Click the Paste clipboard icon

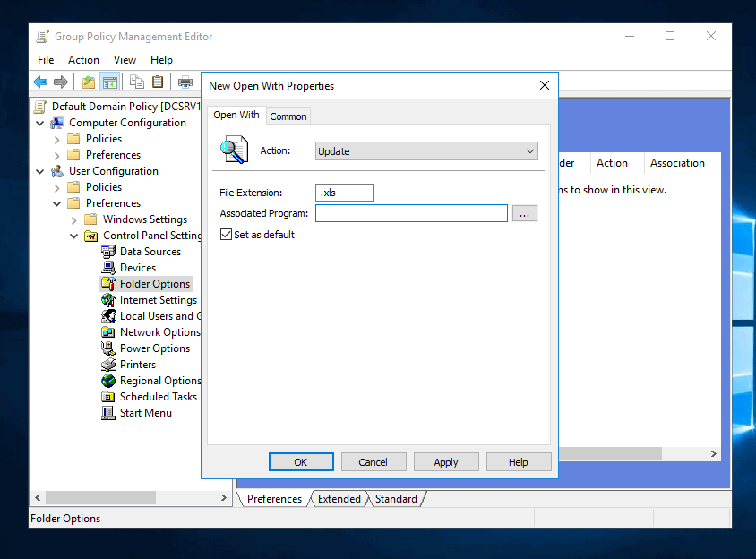point(158,82)
